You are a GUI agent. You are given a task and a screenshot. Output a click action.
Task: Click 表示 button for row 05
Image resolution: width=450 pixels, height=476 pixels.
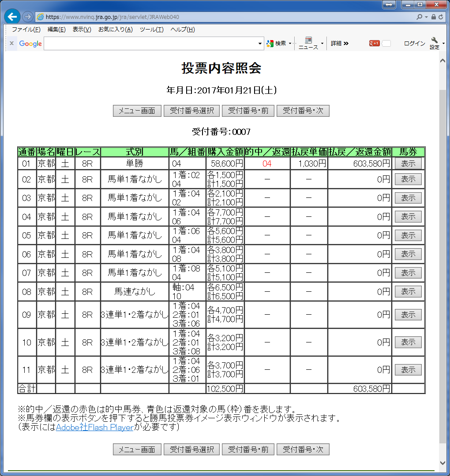[408, 235]
